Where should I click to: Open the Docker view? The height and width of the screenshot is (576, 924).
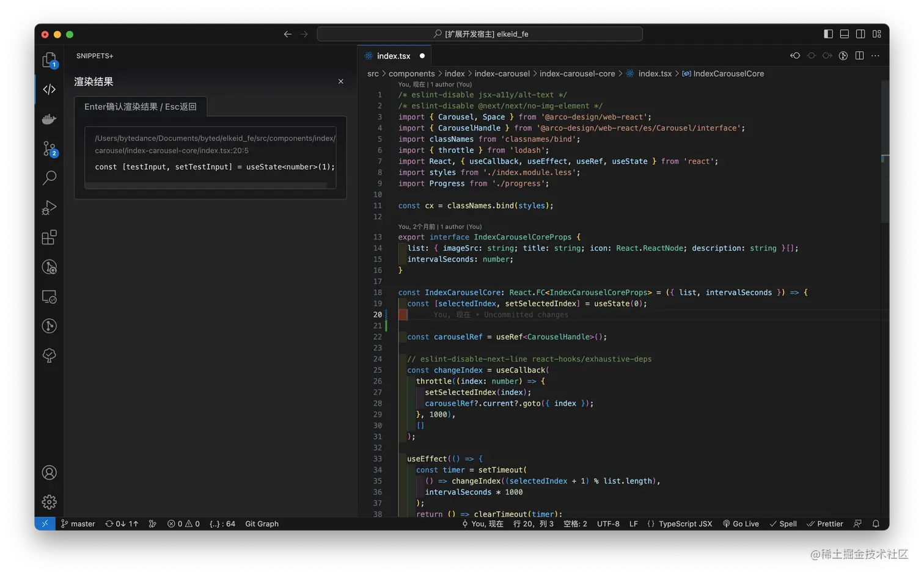click(50, 119)
